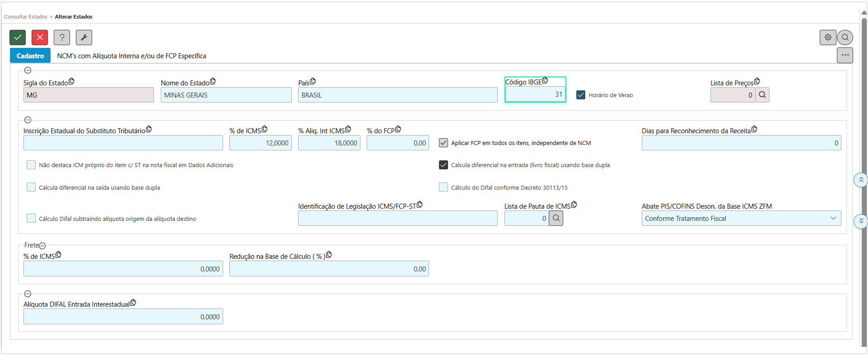This screenshot has height=355, width=868.
Task: Click the red cancel X button
Action: [40, 37]
